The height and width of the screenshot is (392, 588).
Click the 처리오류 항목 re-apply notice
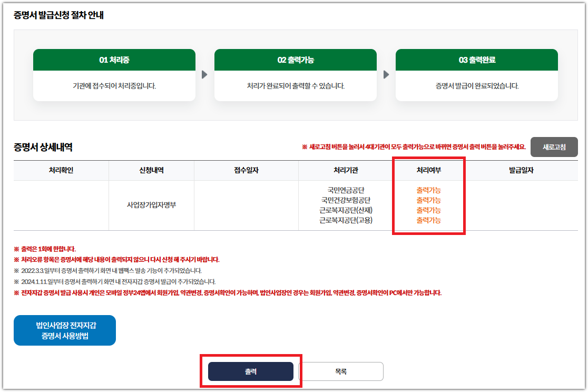[116, 260]
